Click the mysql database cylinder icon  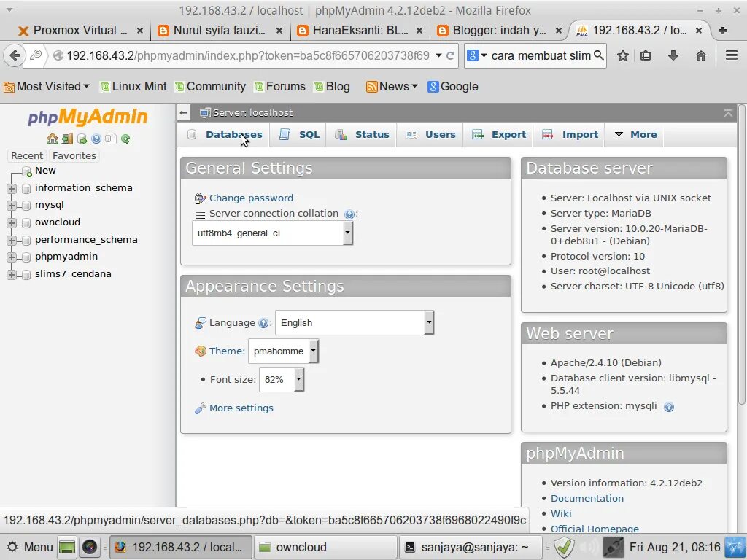tap(27, 206)
